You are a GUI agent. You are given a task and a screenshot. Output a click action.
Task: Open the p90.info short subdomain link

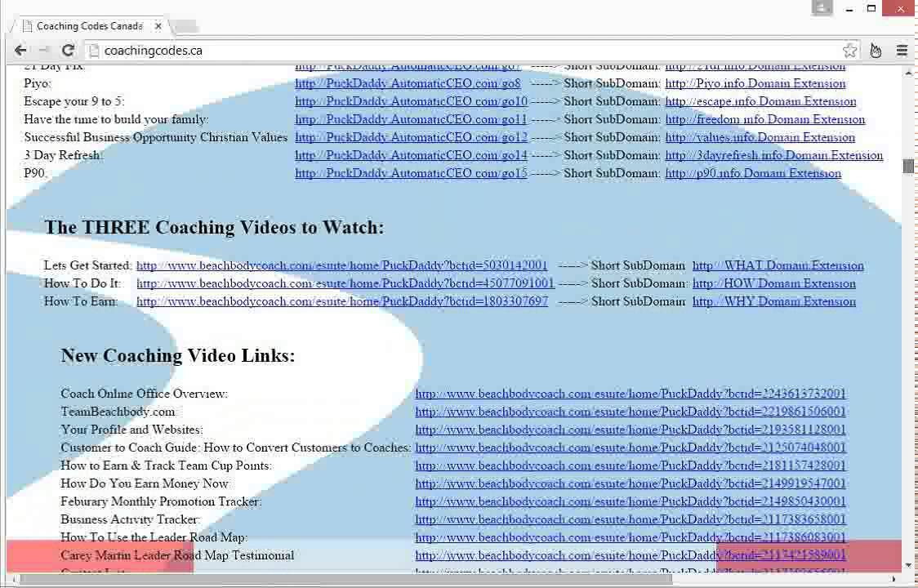point(753,173)
